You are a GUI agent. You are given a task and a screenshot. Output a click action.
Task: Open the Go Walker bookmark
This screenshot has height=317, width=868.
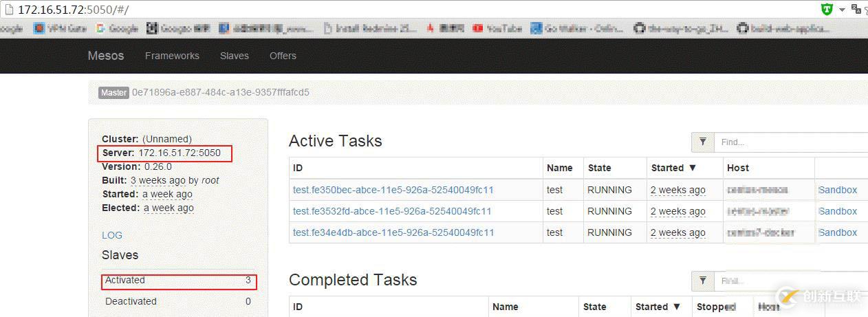tap(577, 29)
